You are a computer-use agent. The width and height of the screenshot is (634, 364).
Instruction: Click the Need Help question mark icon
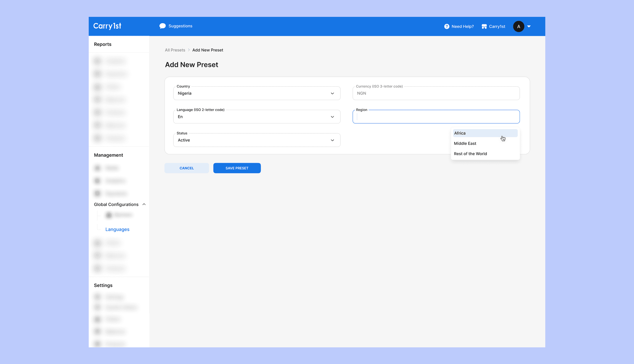tap(446, 27)
